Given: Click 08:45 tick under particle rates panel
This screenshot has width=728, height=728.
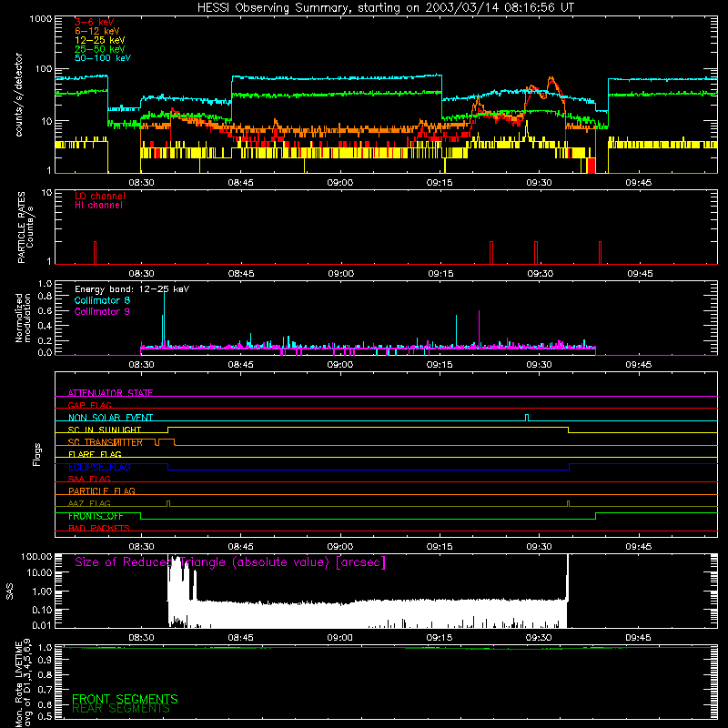Looking at the screenshot, I should coord(241,274).
